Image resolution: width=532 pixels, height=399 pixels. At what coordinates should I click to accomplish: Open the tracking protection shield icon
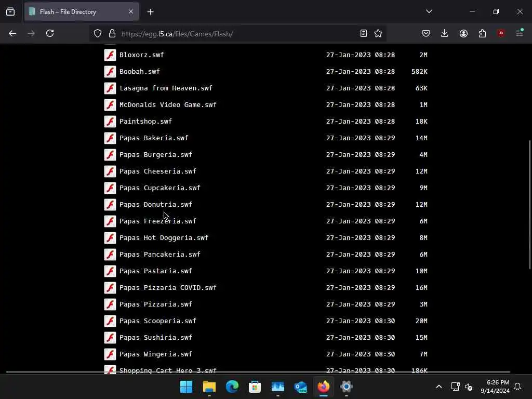tap(98, 34)
